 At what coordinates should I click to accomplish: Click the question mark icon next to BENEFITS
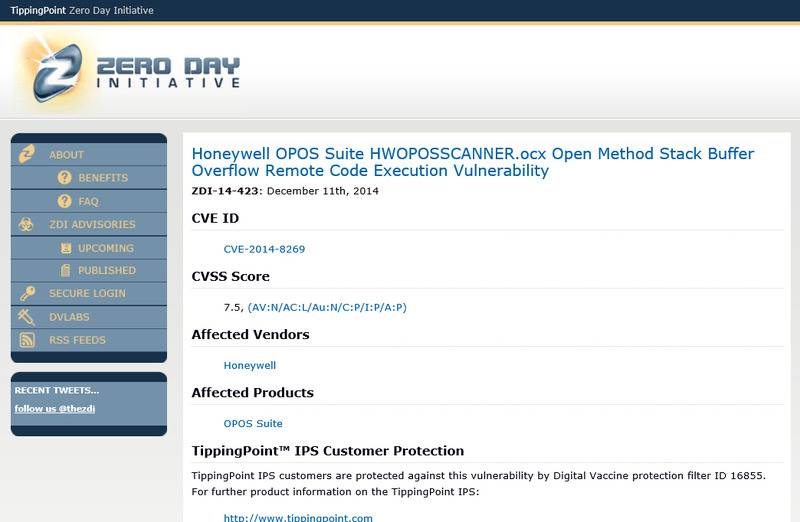click(65, 178)
